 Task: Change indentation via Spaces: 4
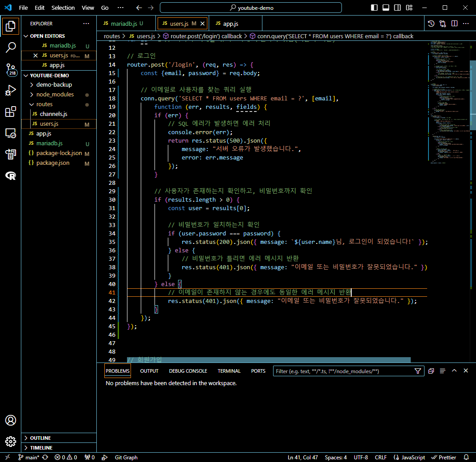[x=336, y=458]
